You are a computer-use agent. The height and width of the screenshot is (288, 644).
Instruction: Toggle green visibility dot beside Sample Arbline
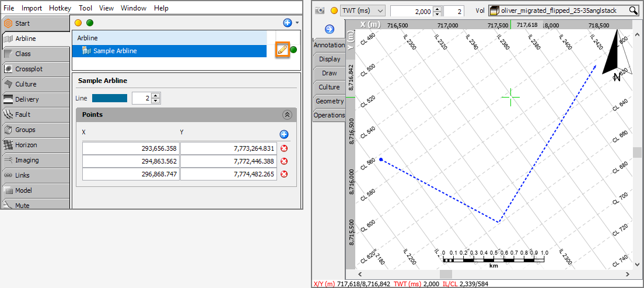293,50
